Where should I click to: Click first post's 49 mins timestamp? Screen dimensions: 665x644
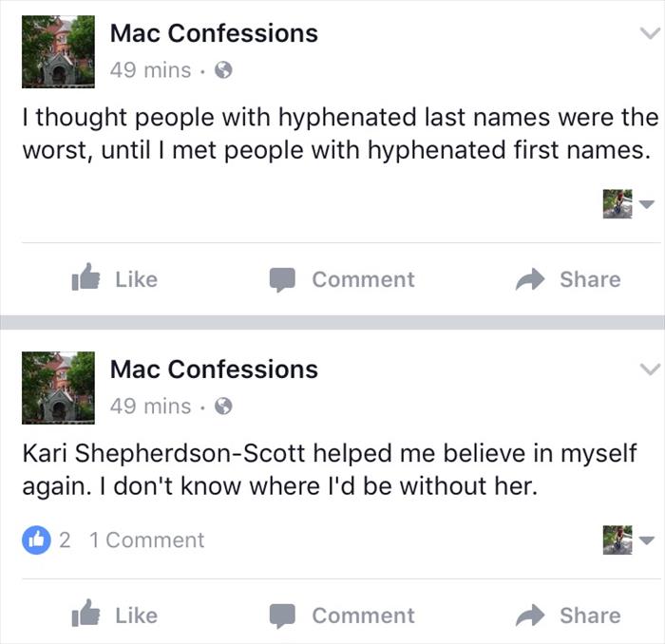pos(150,70)
